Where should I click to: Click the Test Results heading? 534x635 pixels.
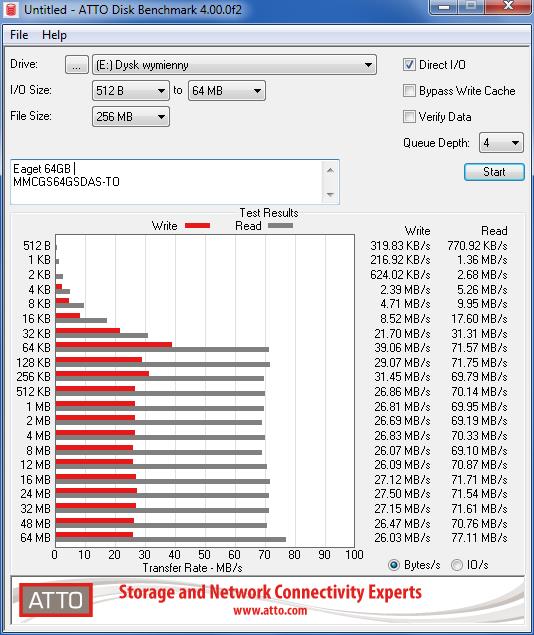click(269, 213)
